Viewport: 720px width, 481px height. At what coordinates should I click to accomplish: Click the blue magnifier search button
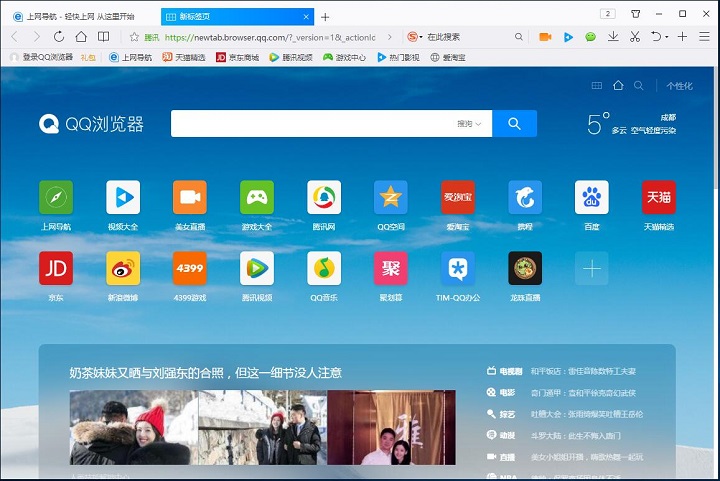tap(514, 123)
